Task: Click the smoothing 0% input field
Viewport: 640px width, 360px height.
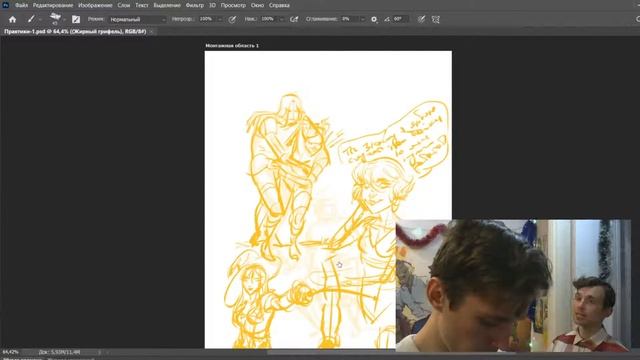Action: click(350, 19)
